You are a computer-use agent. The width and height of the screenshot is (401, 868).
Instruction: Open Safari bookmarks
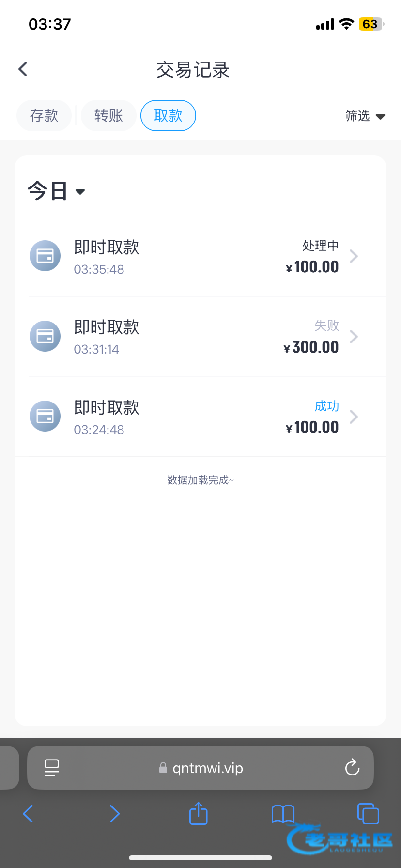pyautogui.click(x=283, y=814)
